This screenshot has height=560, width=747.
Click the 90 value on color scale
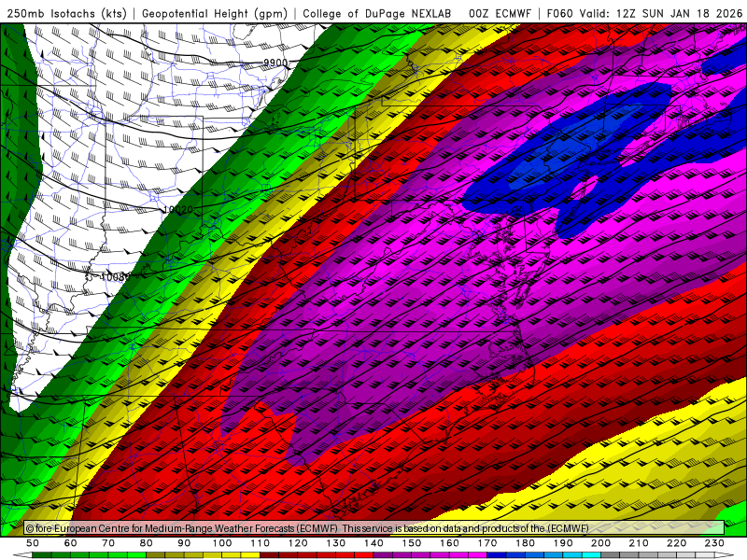tap(184, 543)
